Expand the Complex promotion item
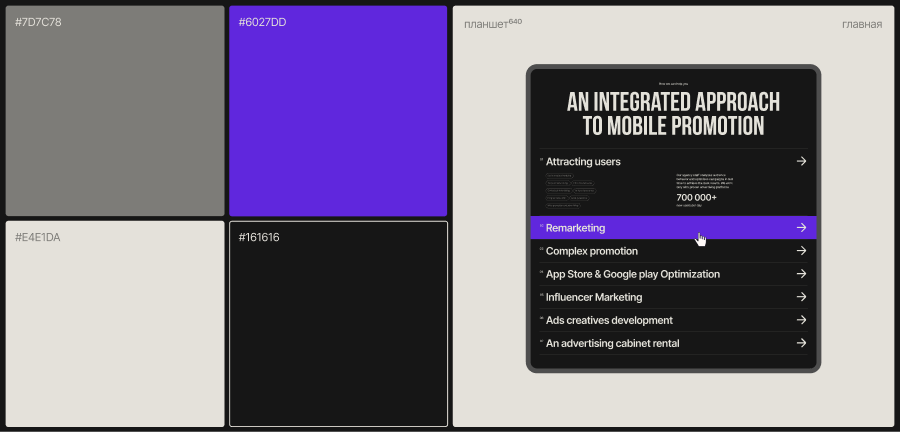Image resolution: width=900 pixels, height=432 pixels. 591,251
